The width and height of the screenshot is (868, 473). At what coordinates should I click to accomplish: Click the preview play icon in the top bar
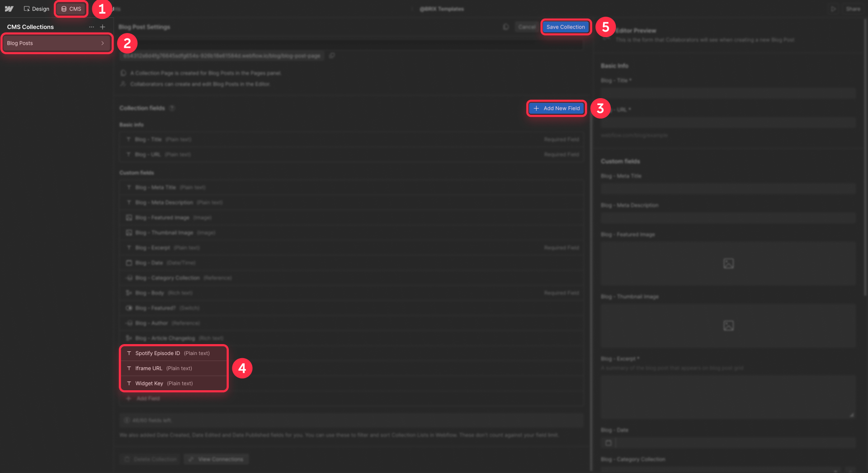tap(833, 9)
